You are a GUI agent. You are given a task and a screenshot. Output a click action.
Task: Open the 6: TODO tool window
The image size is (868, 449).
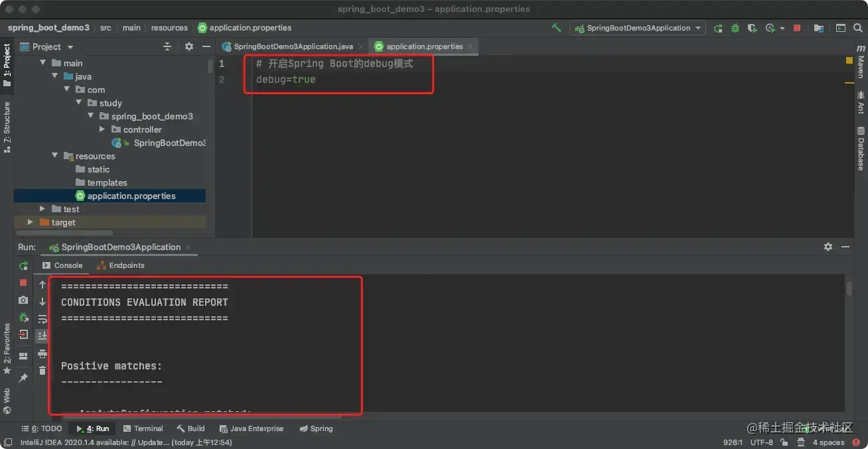(x=42, y=428)
